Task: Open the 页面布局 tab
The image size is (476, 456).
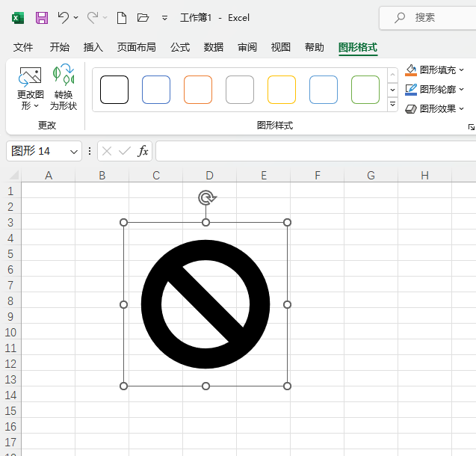Action: click(136, 47)
